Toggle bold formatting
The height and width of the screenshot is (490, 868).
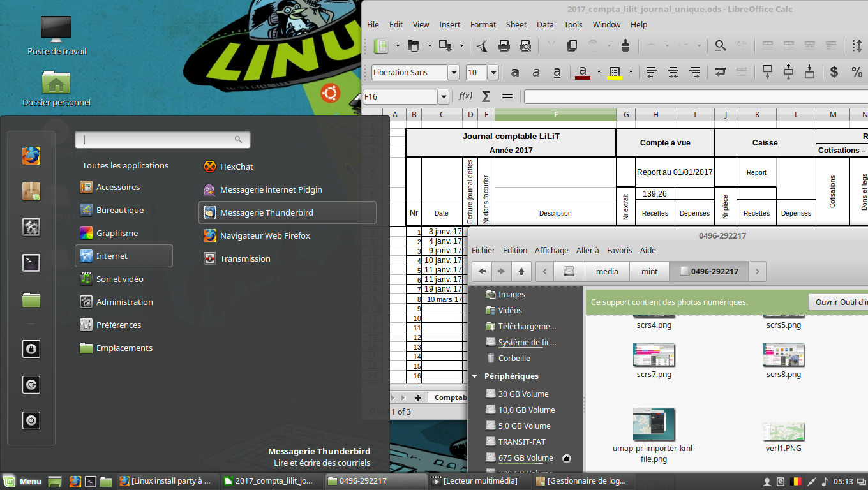point(514,72)
